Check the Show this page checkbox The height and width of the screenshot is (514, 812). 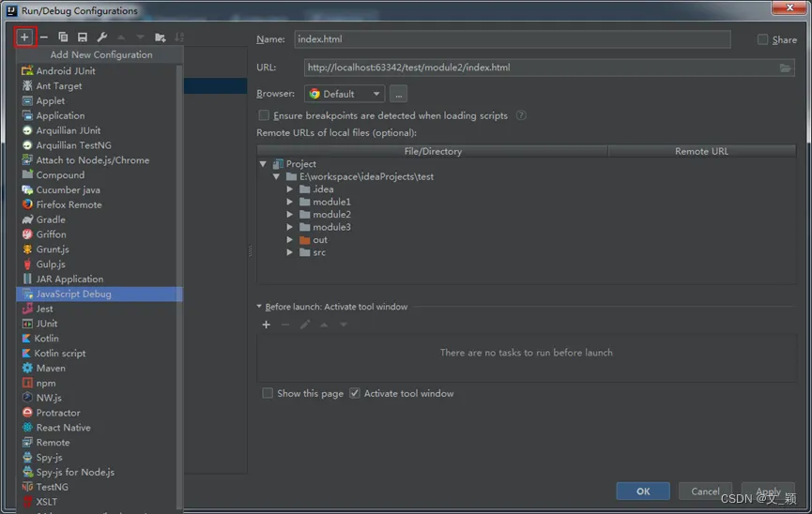(x=268, y=393)
